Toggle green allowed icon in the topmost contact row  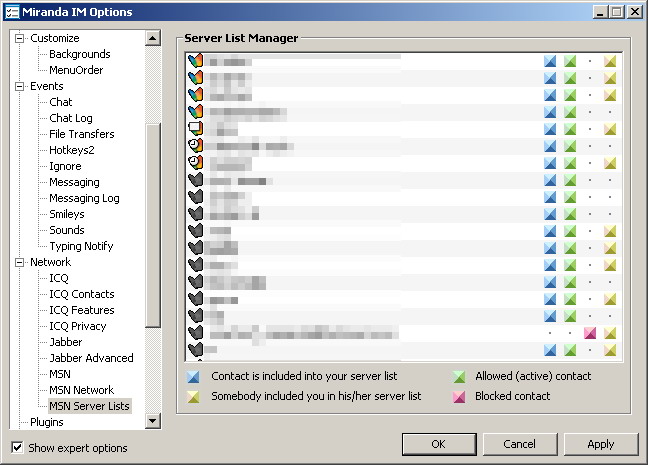point(570,61)
